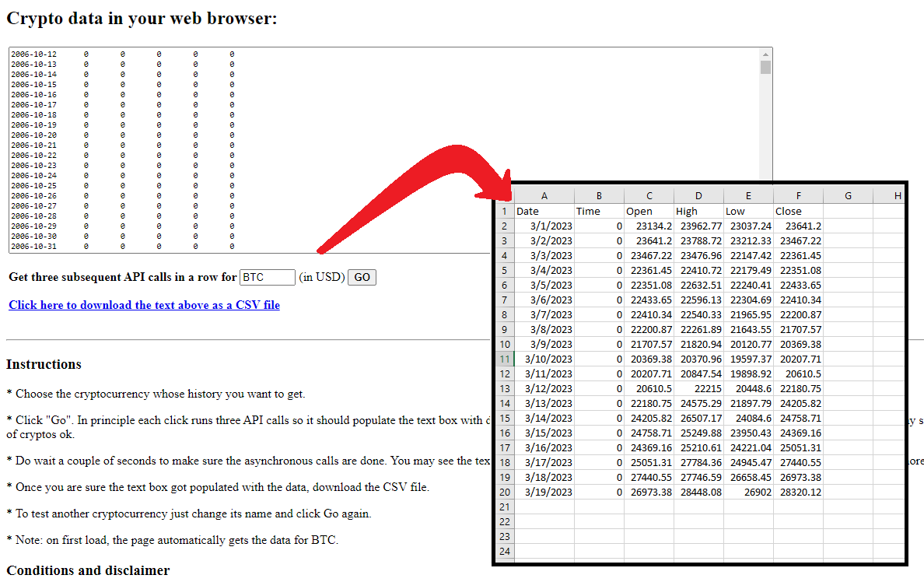Open the CSV file download link
The image size is (924, 582).
point(144,305)
